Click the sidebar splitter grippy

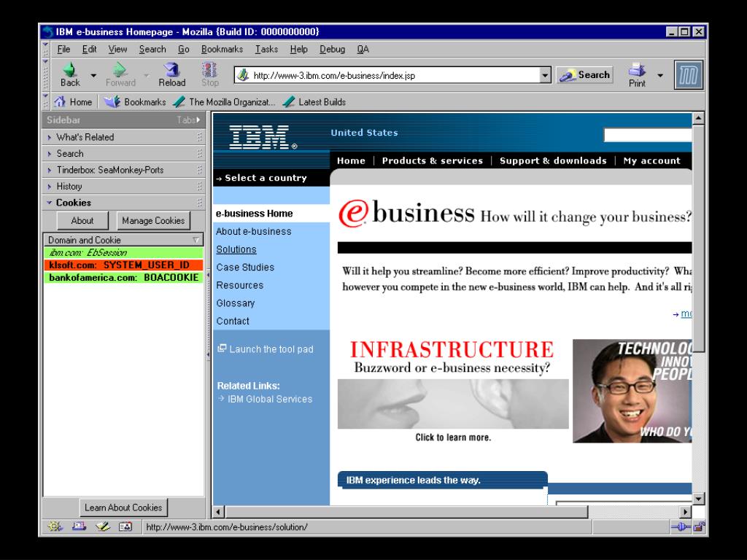point(208,314)
